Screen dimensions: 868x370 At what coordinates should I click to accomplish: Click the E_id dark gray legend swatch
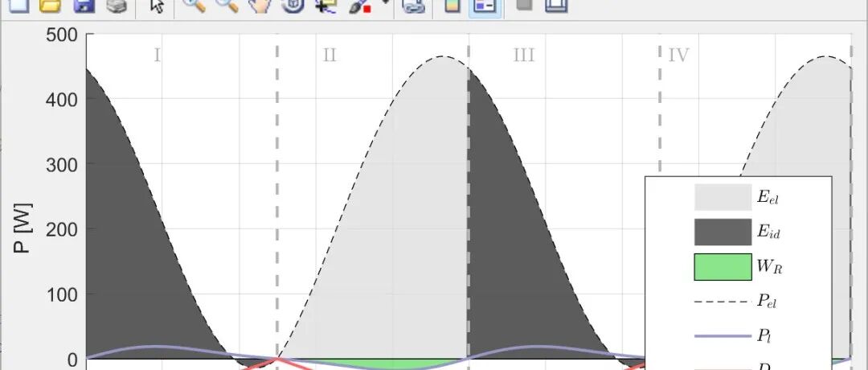[x=723, y=232]
